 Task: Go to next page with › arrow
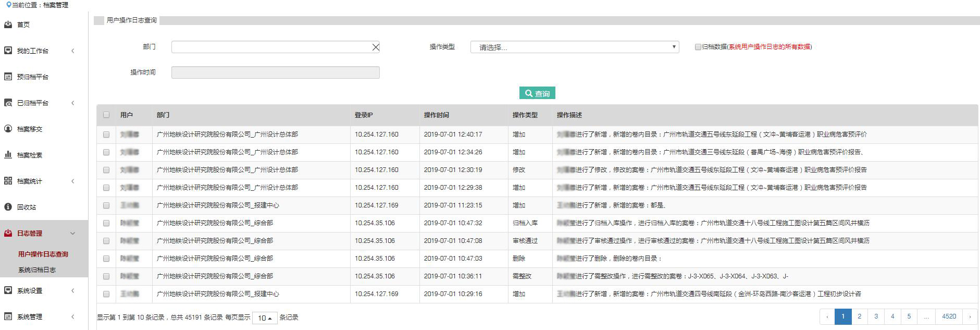970,316
